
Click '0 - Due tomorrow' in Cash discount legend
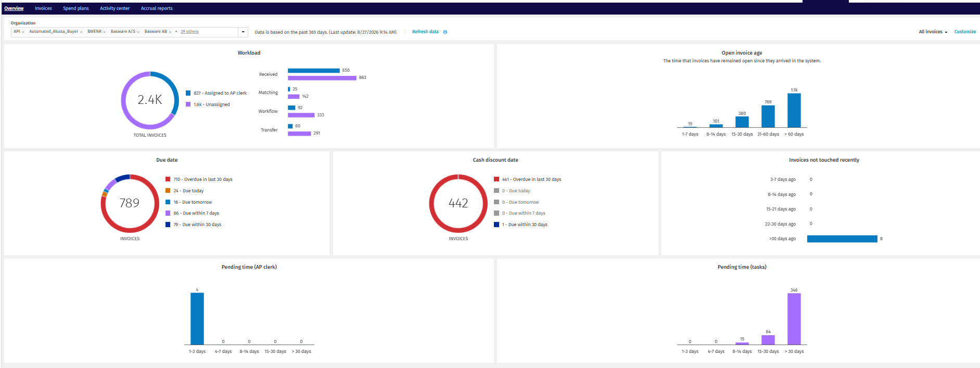point(520,202)
